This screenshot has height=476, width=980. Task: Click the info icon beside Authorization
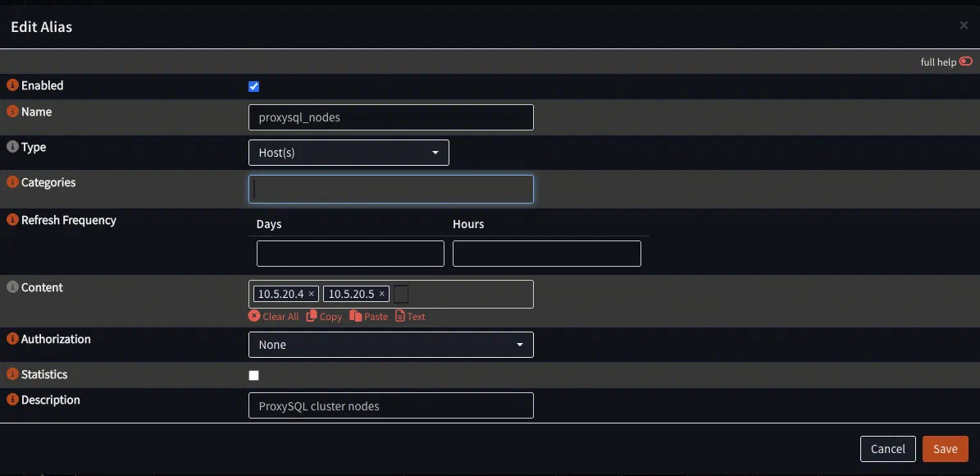pyautogui.click(x=12, y=338)
